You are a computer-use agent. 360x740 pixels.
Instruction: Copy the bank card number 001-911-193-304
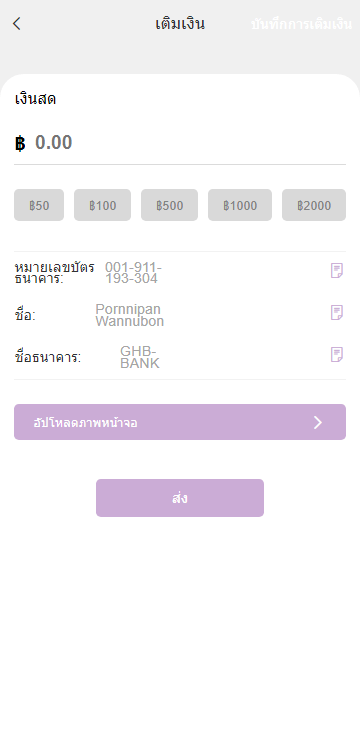point(336,271)
